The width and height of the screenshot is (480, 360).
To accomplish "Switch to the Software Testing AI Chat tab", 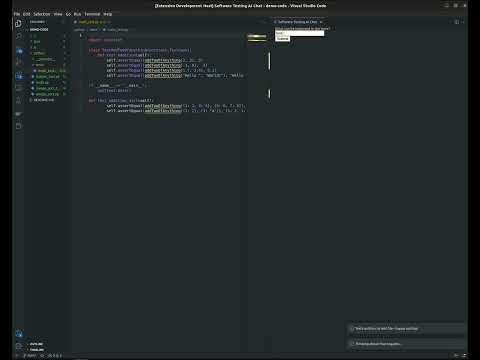I will 298,22.
